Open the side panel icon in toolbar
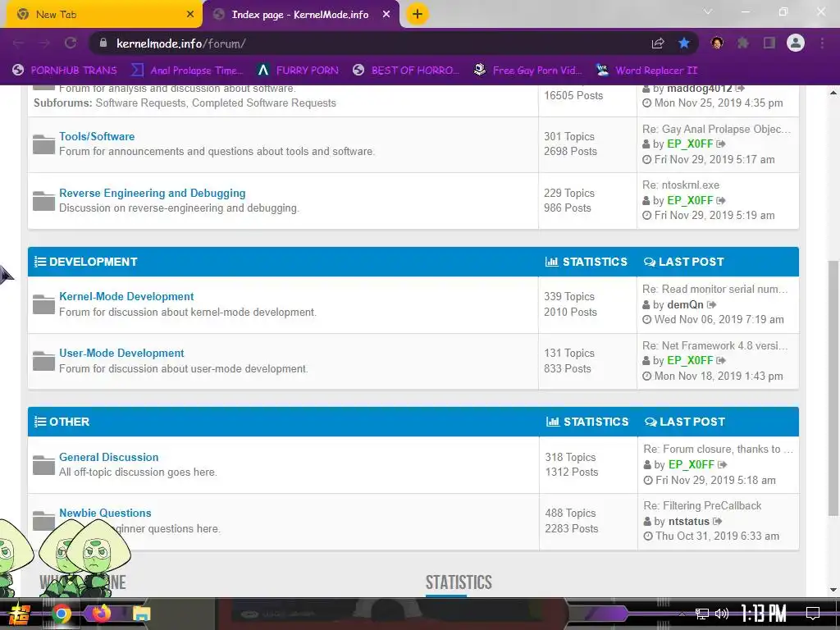 (x=769, y=43)
